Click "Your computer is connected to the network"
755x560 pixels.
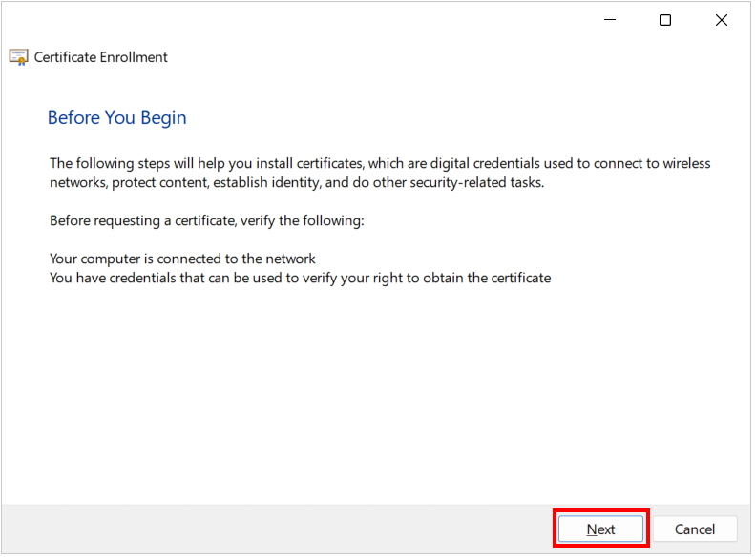pos(183,259)
